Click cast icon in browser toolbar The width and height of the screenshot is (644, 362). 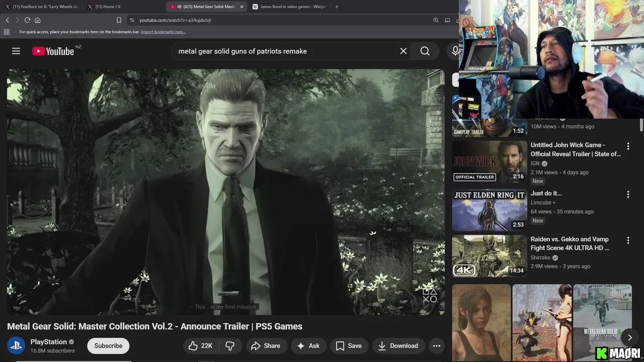(x=447, y=20)
